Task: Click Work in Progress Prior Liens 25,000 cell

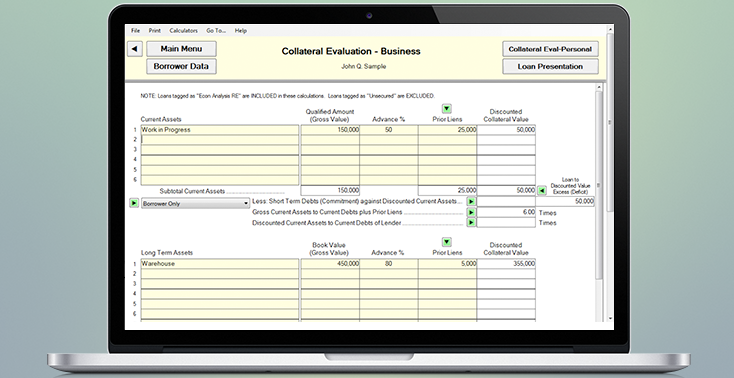Action: pyautogui.click(x=447, y=130)
